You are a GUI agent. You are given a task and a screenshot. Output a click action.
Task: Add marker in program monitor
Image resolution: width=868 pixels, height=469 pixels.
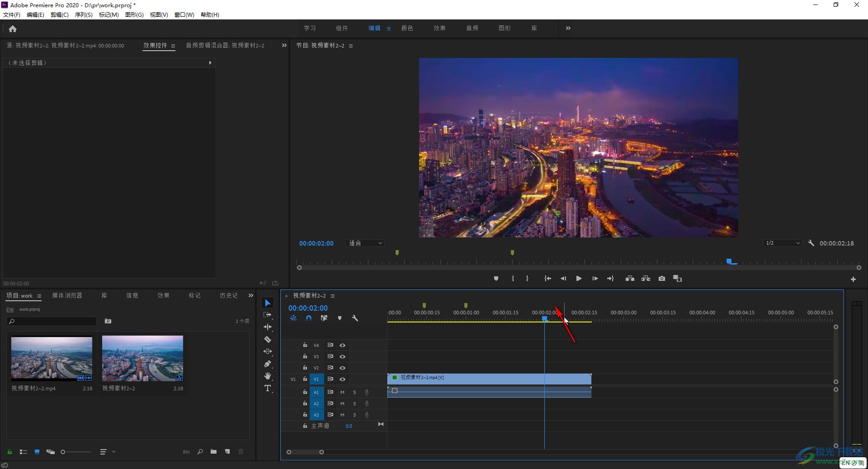pos(496,279)
